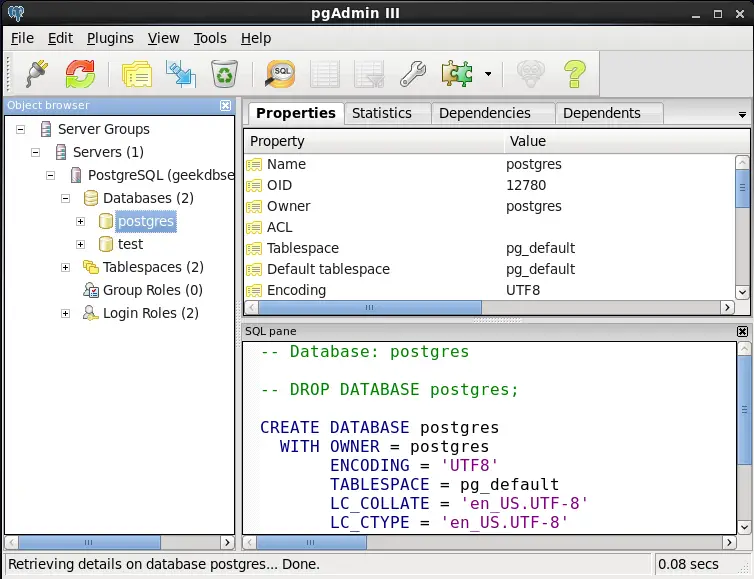This screenshot has width=754, height=579.
Task: Select the OID property row
Action: click(x=490, y=185)
